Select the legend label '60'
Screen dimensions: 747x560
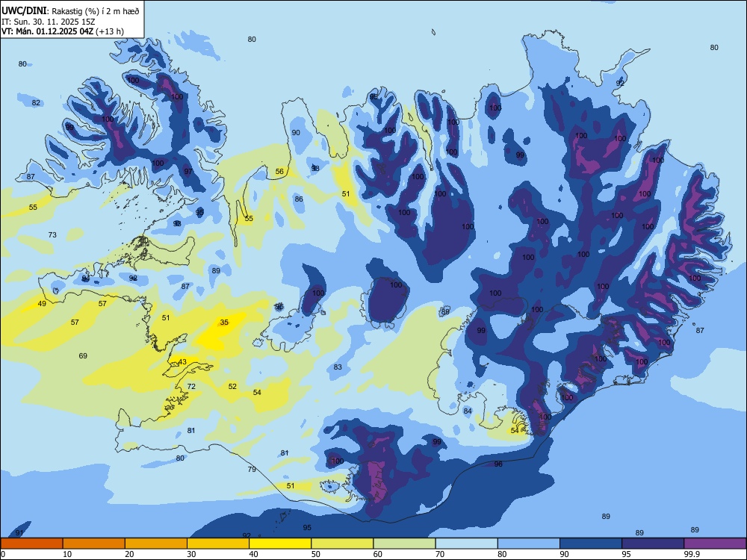pos(378,554)
